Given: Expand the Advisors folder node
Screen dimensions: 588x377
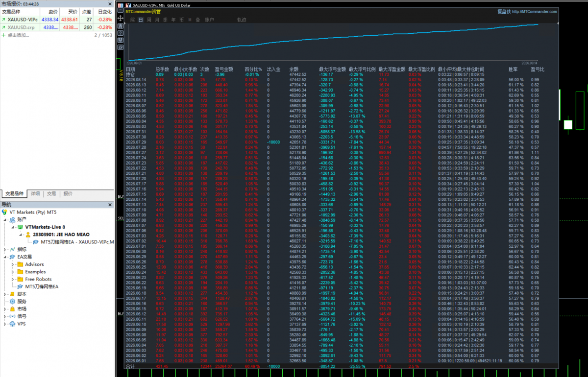Looking at the screenshot, I should coord(13,264).
